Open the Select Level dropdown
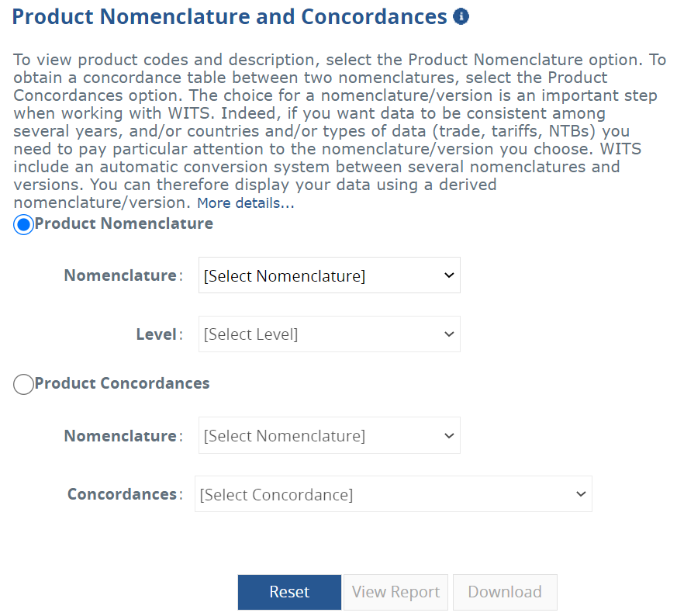 329,334
